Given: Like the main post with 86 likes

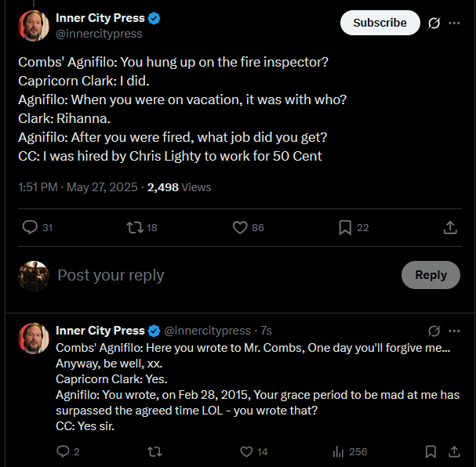Looking at the screenshot, I should coord(248,227).
